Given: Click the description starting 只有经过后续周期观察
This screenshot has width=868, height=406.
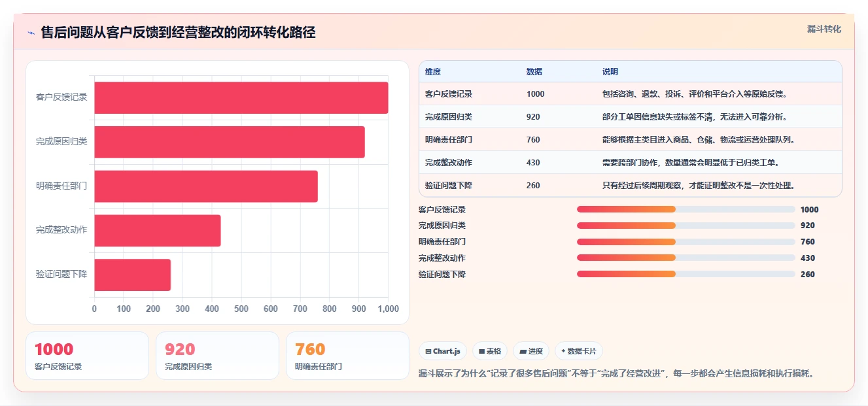Looking at the screenshot, I should coord(700,186).
